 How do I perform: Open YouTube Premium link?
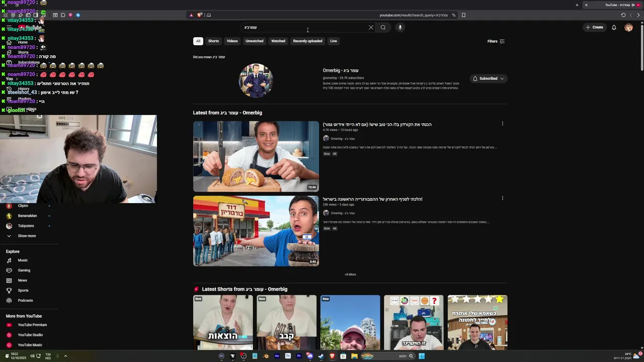pyautogui.click(x=32, y=325)
